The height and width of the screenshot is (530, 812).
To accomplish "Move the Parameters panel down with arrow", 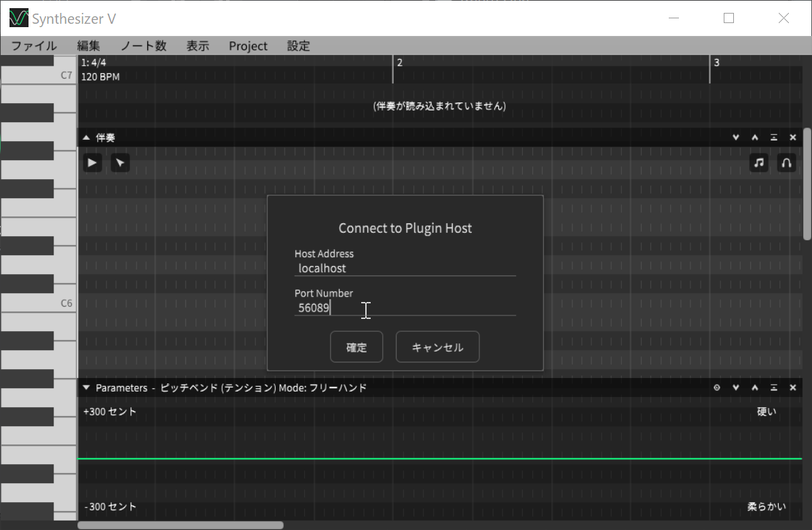I will point(736,387).
